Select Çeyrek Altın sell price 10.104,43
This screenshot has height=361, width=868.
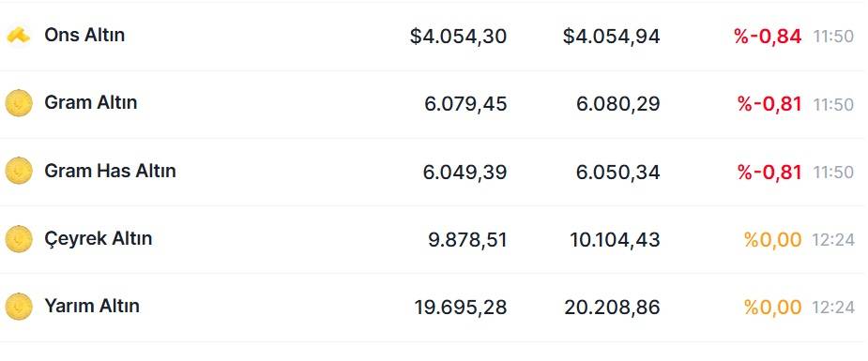615,240
